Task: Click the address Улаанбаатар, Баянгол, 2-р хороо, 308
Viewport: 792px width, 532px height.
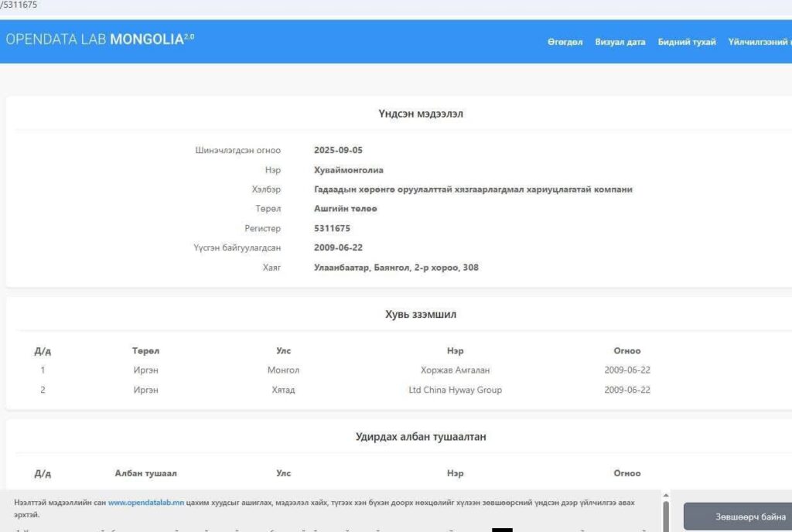Action: click(396, 268)
